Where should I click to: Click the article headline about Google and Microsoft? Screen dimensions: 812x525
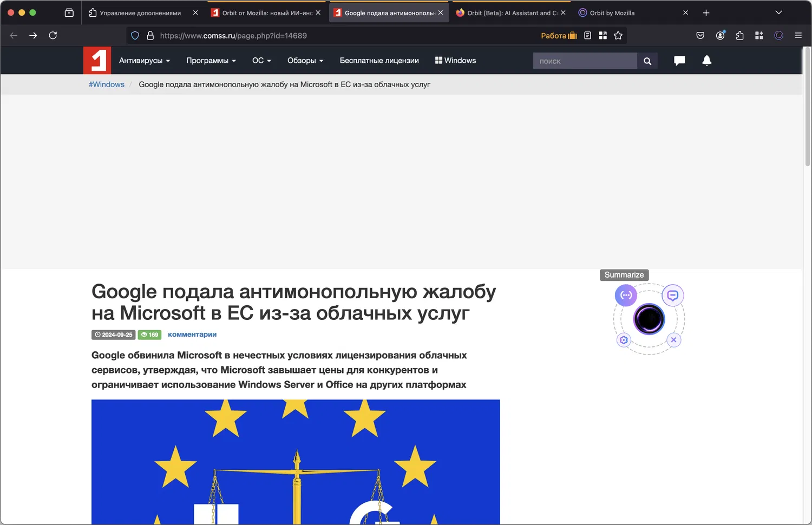tap(293, 302)
